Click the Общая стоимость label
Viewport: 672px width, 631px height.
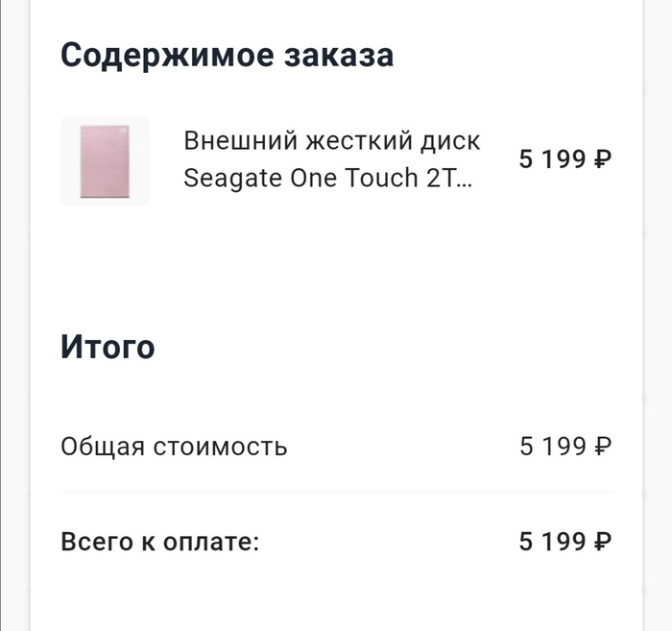174,447
